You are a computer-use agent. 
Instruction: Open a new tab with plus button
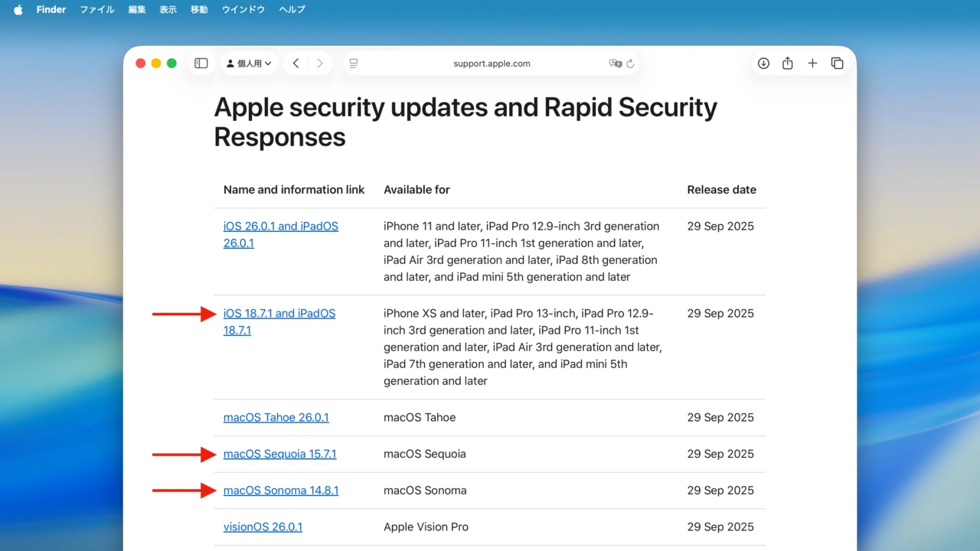(812, 64)
